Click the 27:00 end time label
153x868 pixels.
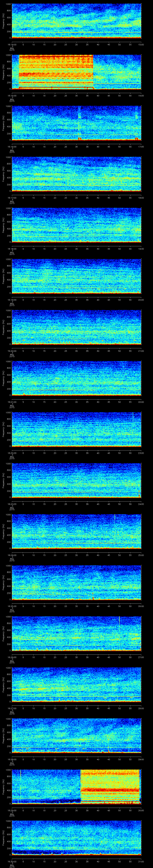(x=141, y=657)
